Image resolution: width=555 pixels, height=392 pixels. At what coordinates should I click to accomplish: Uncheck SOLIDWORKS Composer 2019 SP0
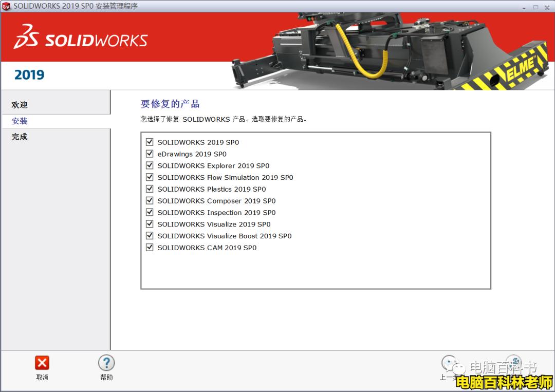coord(150,200)
